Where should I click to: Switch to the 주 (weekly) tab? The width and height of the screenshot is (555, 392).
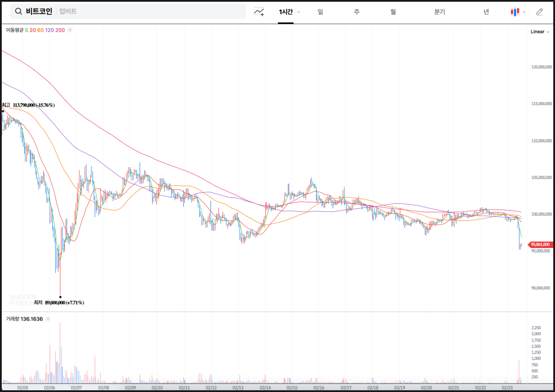357,11
